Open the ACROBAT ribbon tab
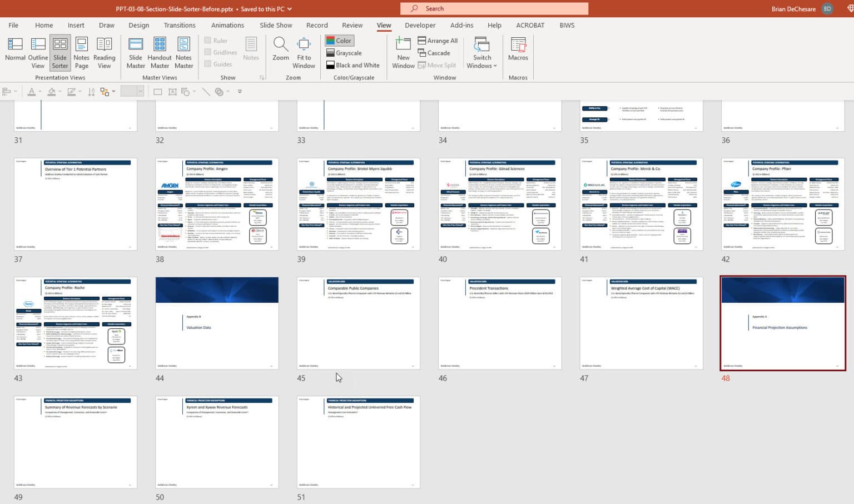854x504 pixels. click(x=530, y=25)
